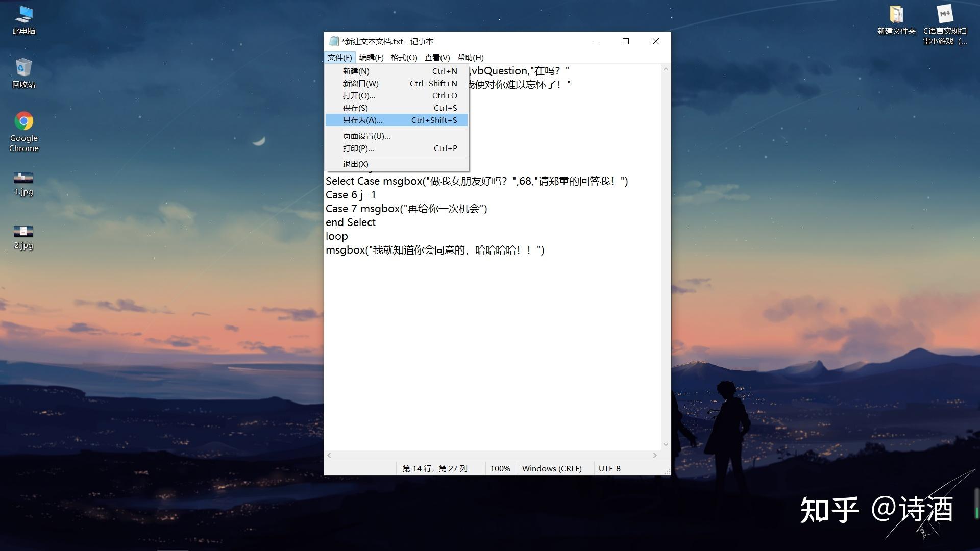980x551 pixels.
Task: Click 查看(V) menu in menubar
Action: point(437,57)
